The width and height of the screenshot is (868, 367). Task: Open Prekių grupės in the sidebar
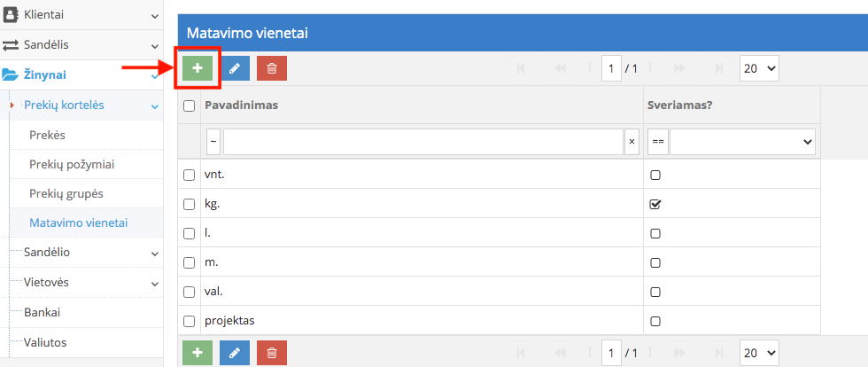66,193
